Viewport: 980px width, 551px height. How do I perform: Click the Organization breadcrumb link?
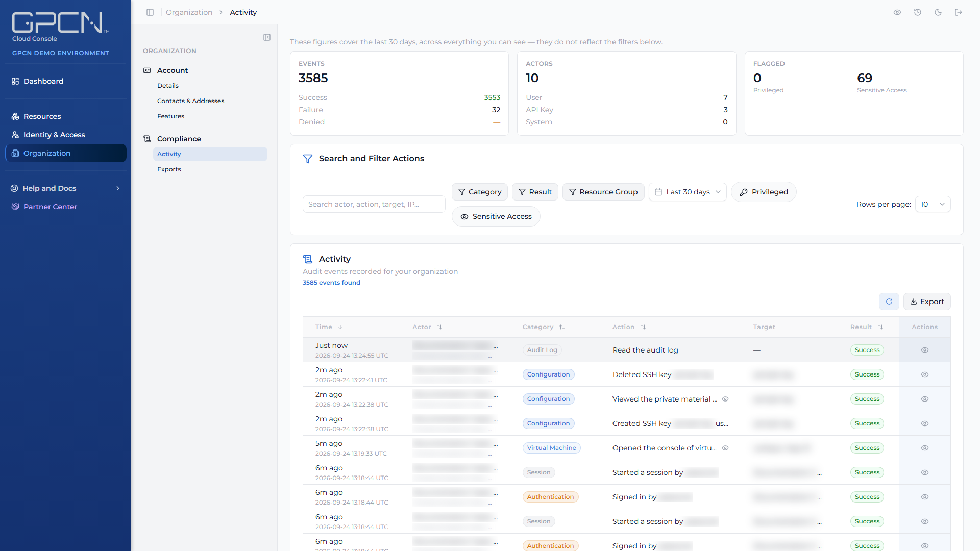point(189,12)
